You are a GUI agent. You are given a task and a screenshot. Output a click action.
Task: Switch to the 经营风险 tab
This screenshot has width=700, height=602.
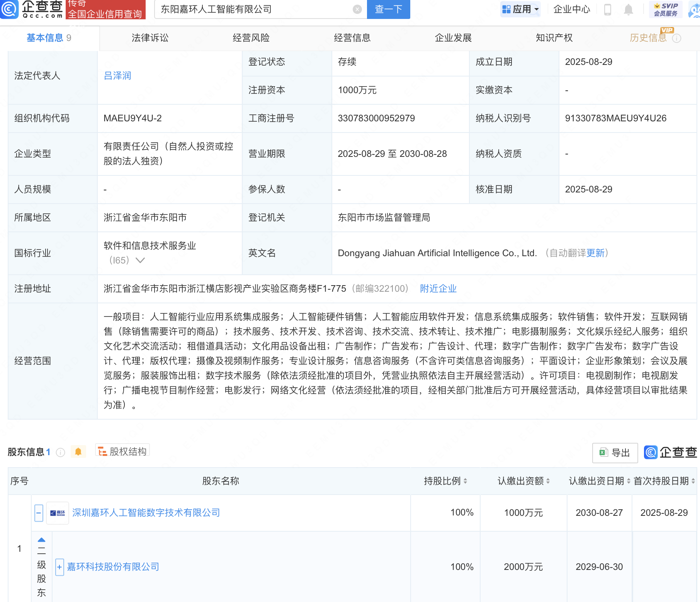pyautogui.click(x=251, y=38)
